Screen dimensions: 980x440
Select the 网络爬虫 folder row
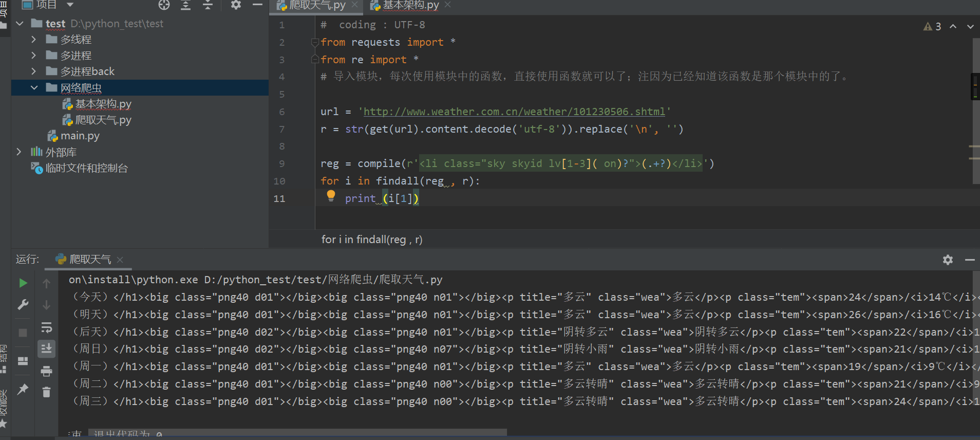click(x=140, y=88)
